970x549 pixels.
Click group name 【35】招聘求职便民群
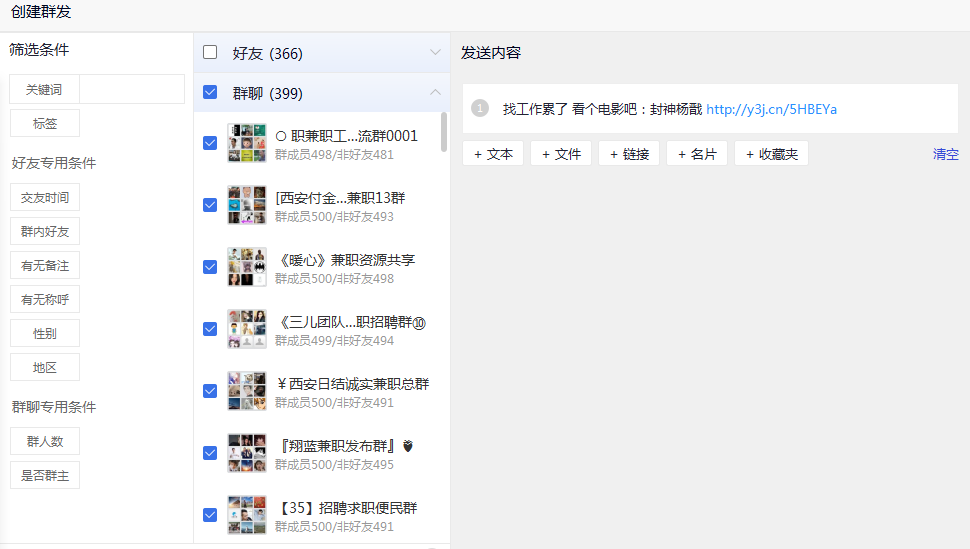pyautogui.click(x=346, y=508)
